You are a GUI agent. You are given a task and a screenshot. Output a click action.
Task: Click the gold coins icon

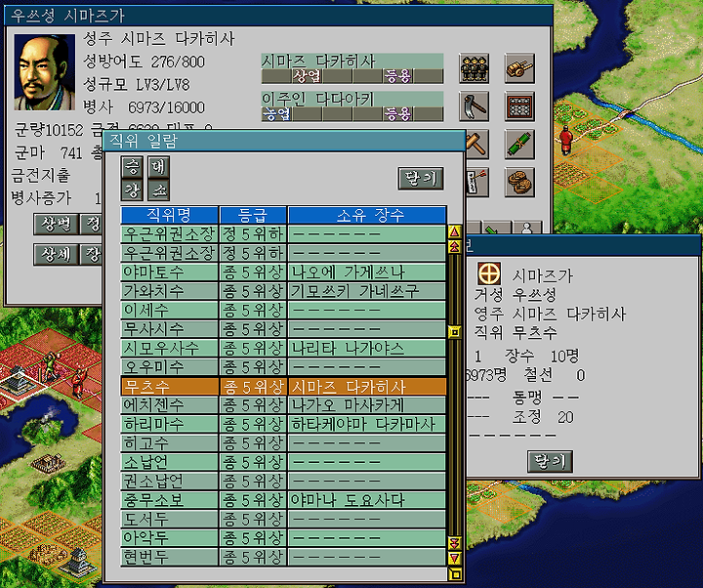519,182
